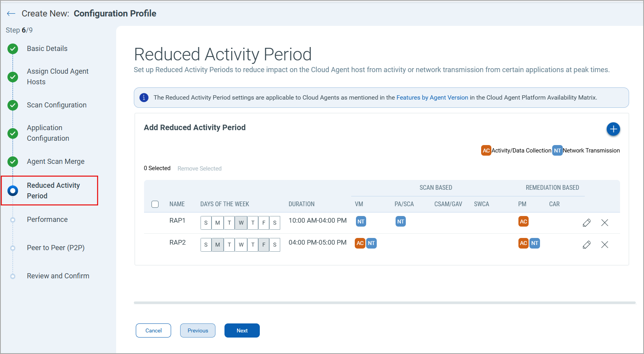Click the AC badge under PM for RAP2
The image size is (644, 354).
[523, 243]
